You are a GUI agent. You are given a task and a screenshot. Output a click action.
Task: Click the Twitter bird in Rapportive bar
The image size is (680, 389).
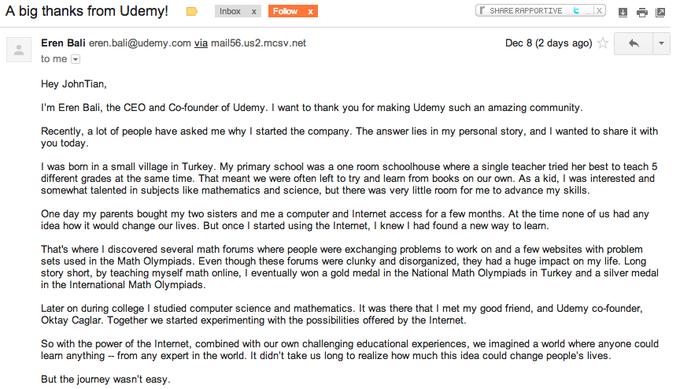tap(576, 11)
